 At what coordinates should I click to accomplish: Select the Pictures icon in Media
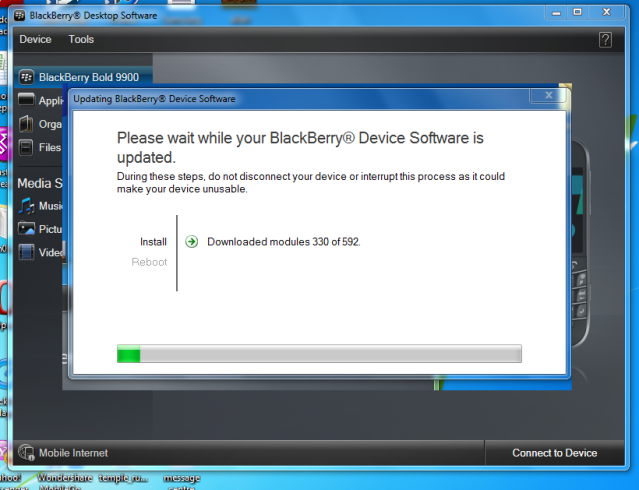(x=27, y=229)
